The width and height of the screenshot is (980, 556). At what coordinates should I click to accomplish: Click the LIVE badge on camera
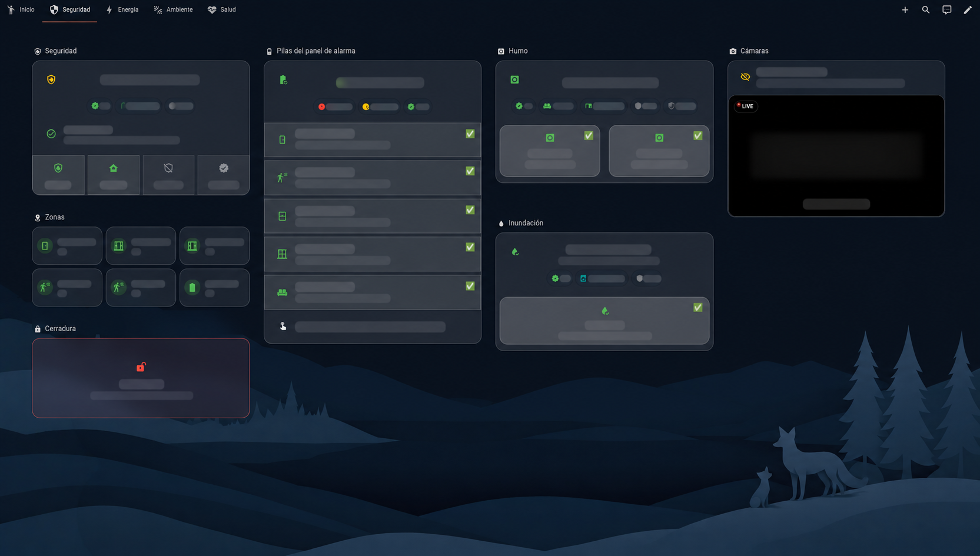pos(745,106)
